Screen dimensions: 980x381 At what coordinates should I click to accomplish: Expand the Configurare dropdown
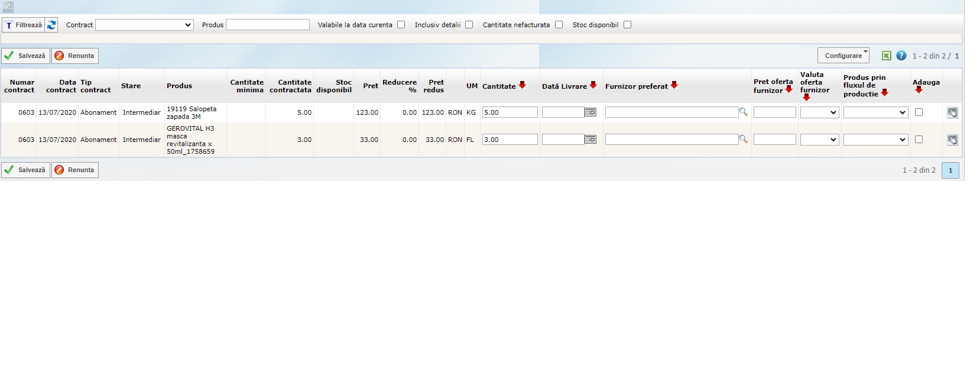tap(843, 56)
